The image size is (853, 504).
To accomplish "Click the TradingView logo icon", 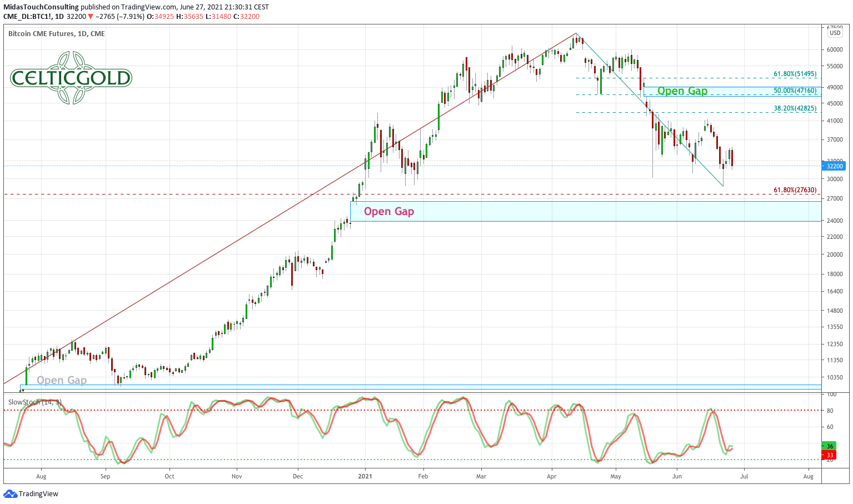I will tap(10, 493).
